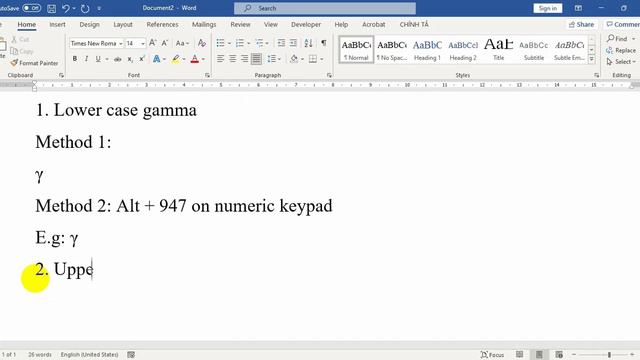The image size is (640, 360).
Task: Apply the No Spacing style
Action: (392, 50)
